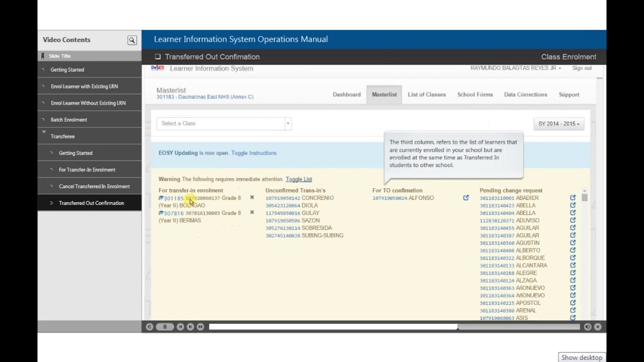Open the Support tab

(569, 95)
